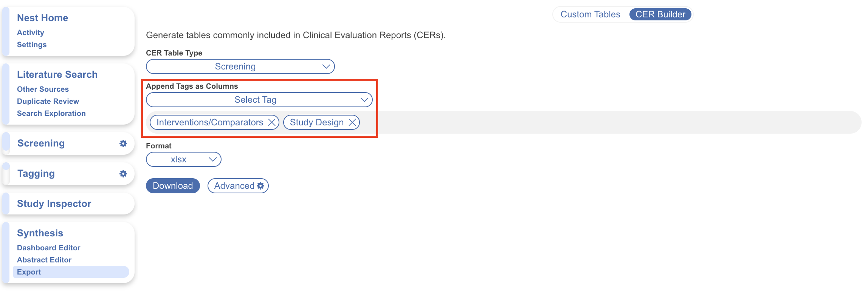The image size is (868, 293).
Task: Open the Activity page
Action: tap(31, 32)
